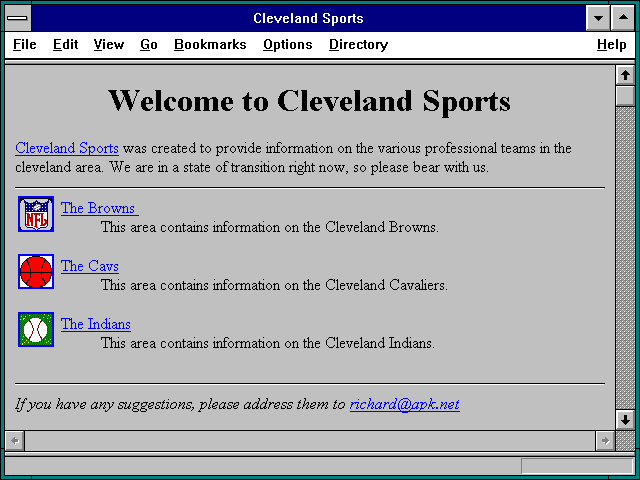Click the NFL shield icon

[36, 214]
